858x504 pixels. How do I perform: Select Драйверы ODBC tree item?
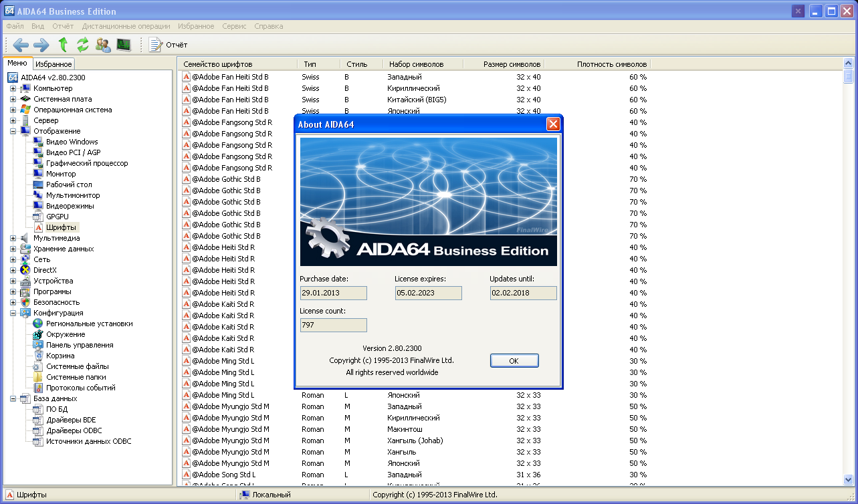pyautogui.click(x=74, y=430)
